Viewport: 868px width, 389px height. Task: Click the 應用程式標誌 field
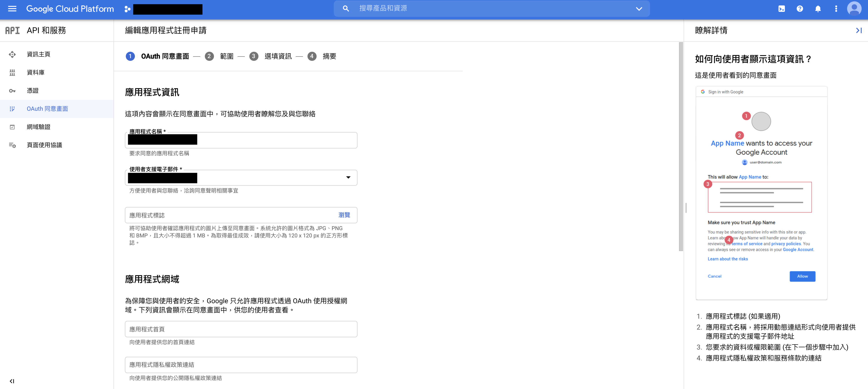coord(241,215)
